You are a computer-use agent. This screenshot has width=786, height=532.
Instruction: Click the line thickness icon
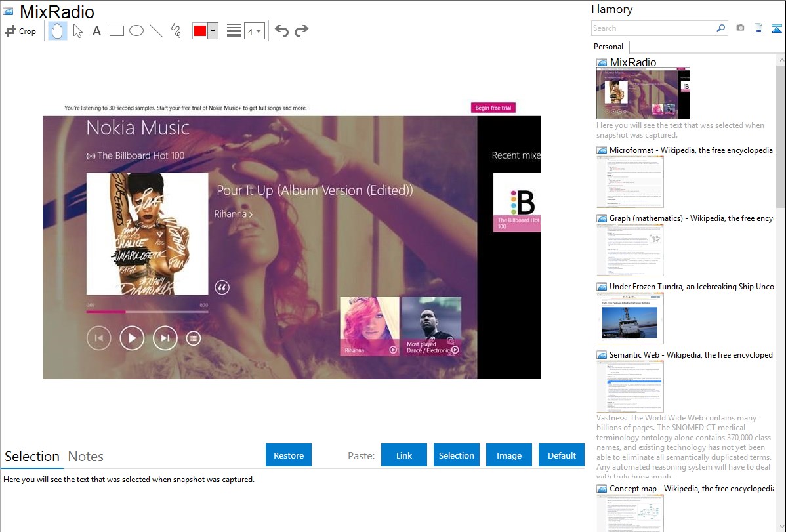coord(234,31)
